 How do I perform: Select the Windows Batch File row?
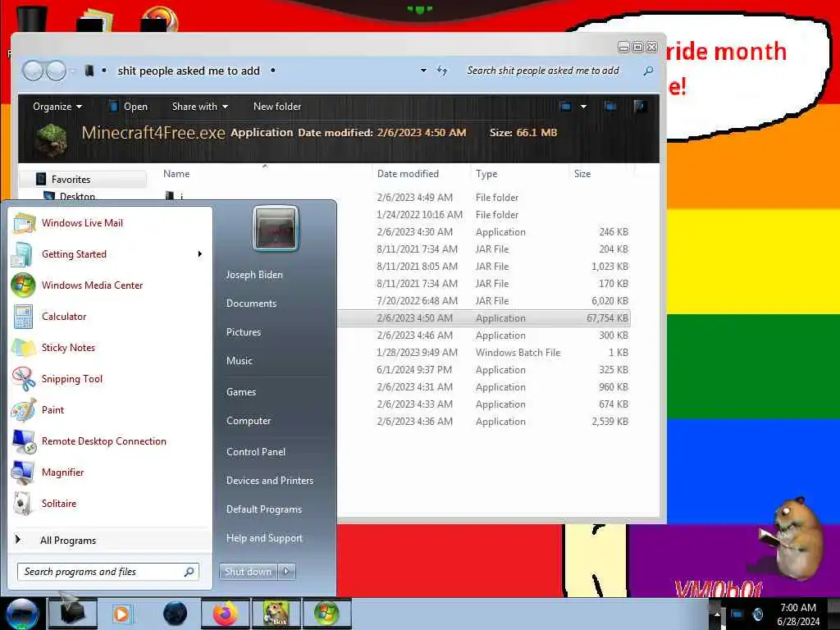pyautogui.click(x=484, y=353)
